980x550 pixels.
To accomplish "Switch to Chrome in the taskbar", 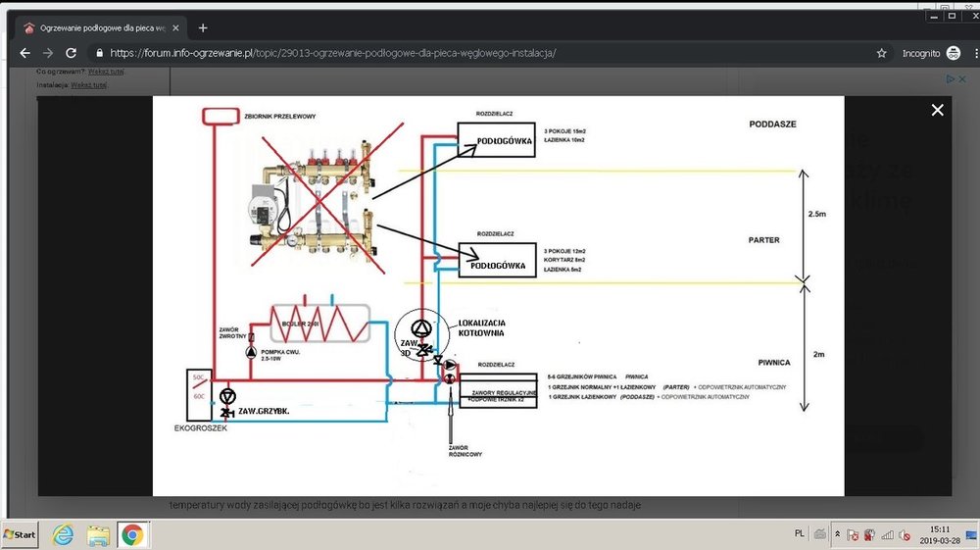I will [132, 534].
